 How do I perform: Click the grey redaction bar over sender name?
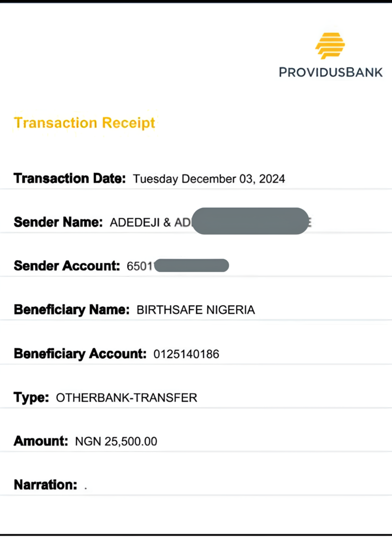[x=250, y=221]
